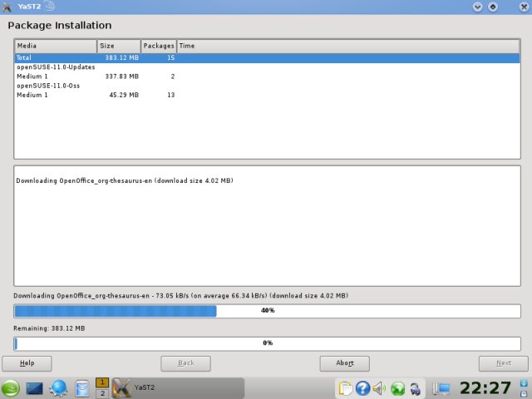
Task: Click the Downloading OpenOffice_org-thesaurus-en log line
Action: 125,180
